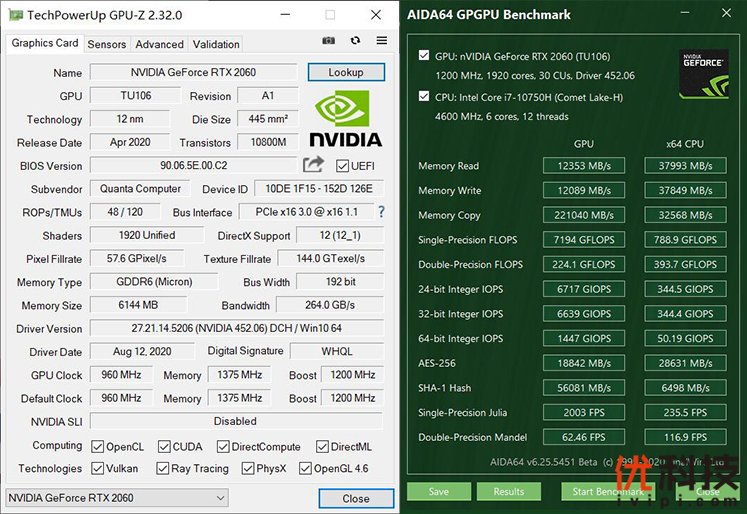This screenshot has height=514, width=747.
Task: Click the screenshot camera icon in GPU-Z
Action: pos(329,41)
